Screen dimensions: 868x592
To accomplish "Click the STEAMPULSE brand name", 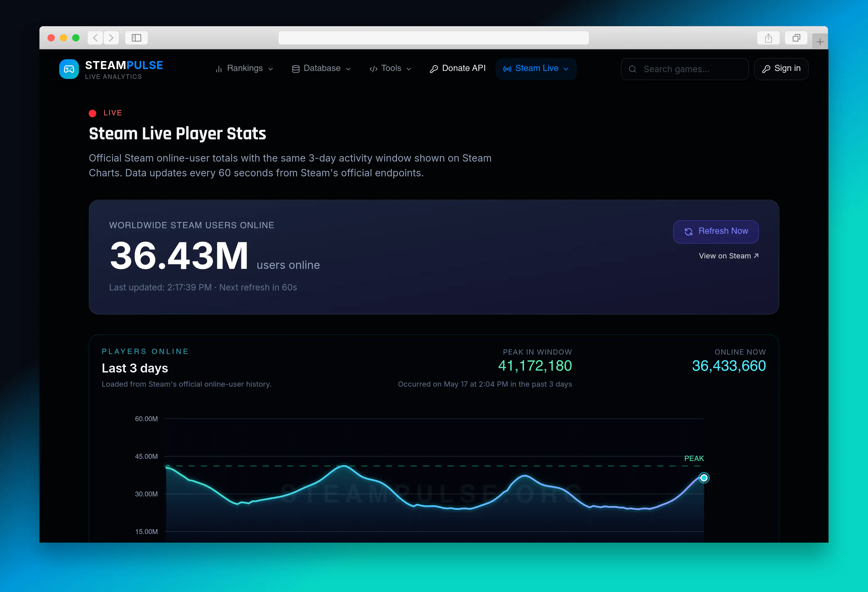I will click(x=124, y=65).
